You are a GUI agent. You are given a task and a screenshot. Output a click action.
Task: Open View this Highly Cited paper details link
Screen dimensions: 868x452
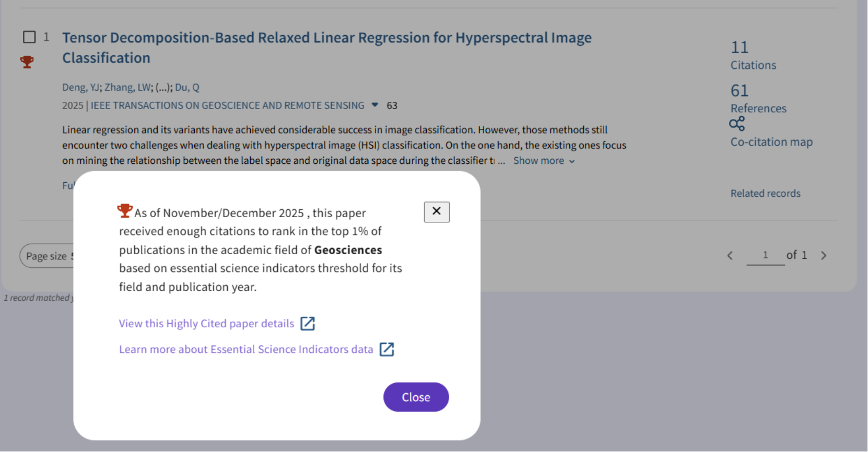click(x=206, y=324)
